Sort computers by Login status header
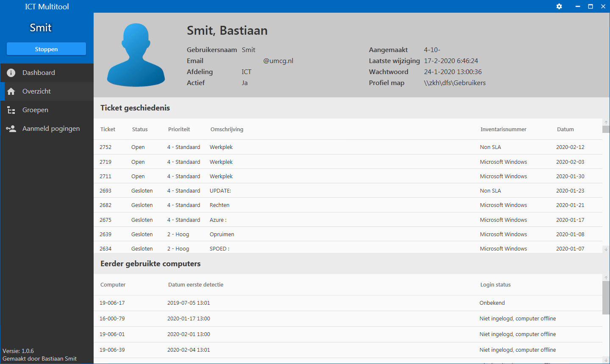 coord(495,285)
